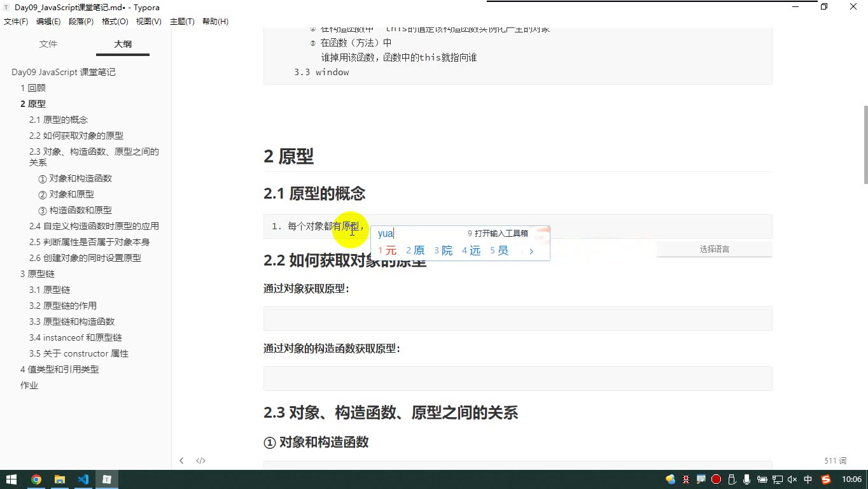
Task: Open the 10:06 system clock
Action: coord(851,479)
